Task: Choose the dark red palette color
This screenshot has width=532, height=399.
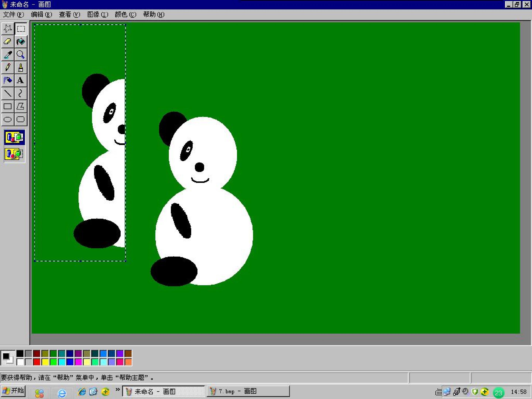Action: pyautogui.click(x=37, y=354)
